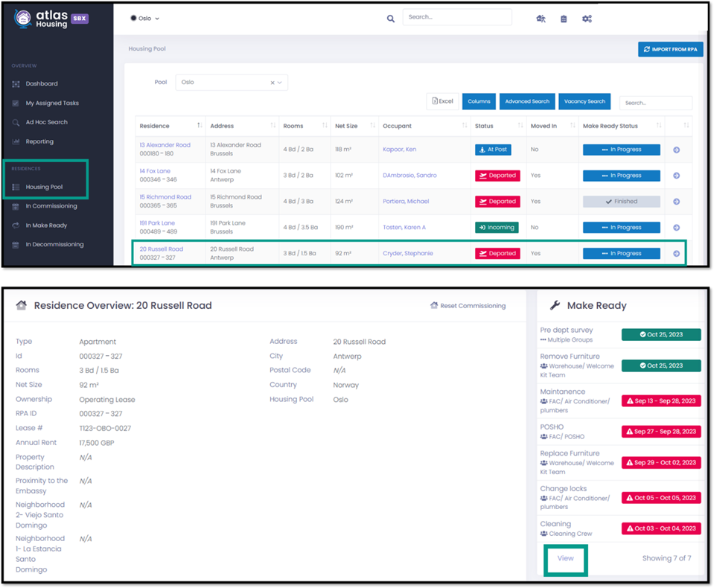Open the settings gears icon in top bar
The height and width of the screenshot is (588, 714).
587,19
